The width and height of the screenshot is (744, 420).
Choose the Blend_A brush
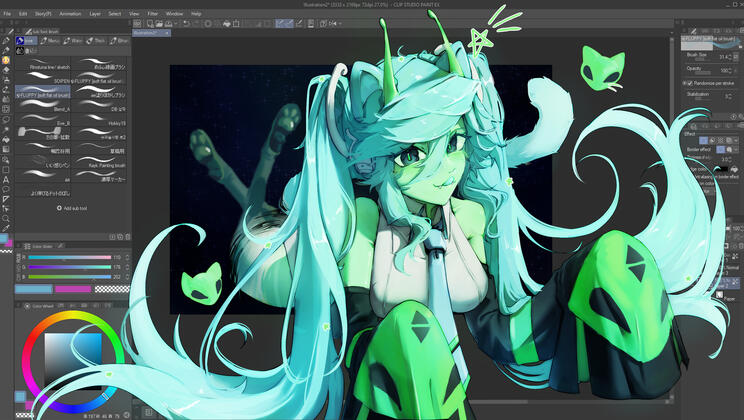(x=43, y=106)
